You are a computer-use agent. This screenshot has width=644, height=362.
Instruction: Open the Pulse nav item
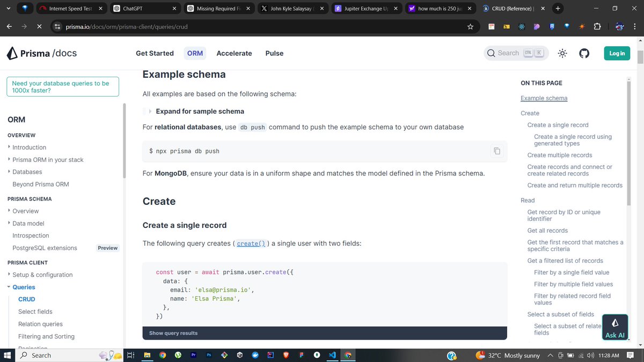[x=274, y=53]
